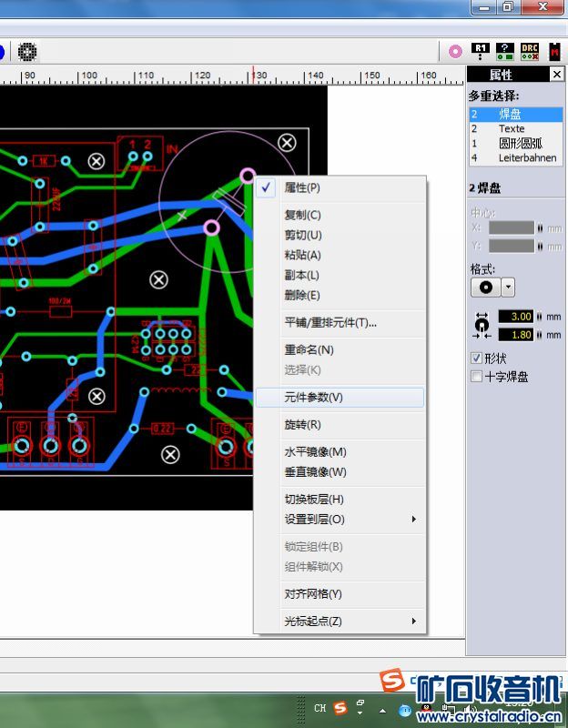Open the DRC design rule check panel
The height and width of the screenshot is (728, 568).
[x=530, y=52]
